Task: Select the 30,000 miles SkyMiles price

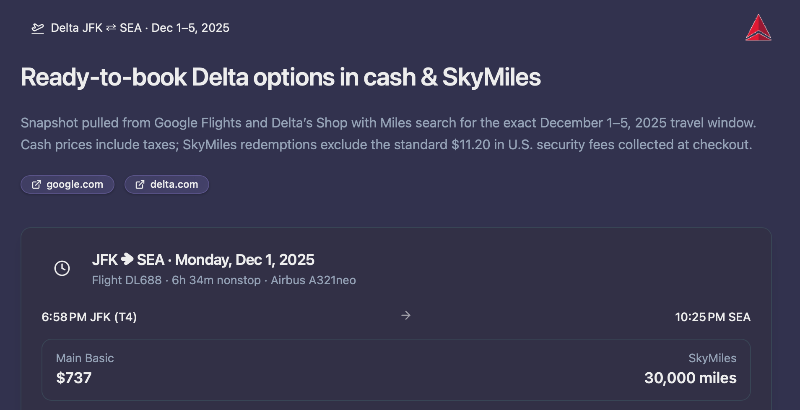Action: [690, 378]
